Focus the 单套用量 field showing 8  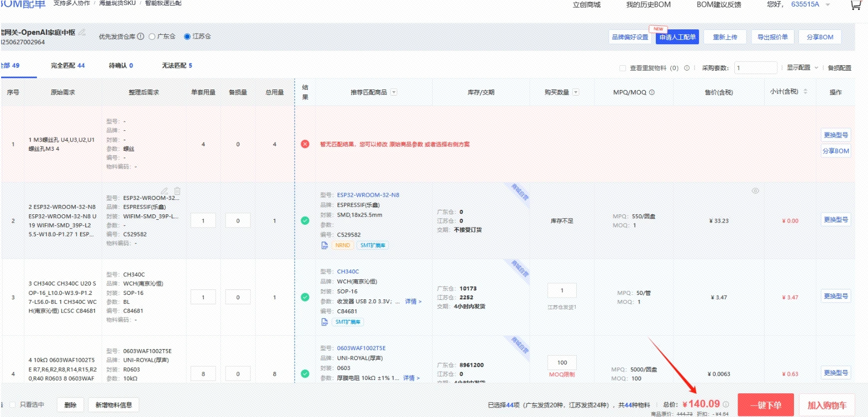(x=203, y=374)
